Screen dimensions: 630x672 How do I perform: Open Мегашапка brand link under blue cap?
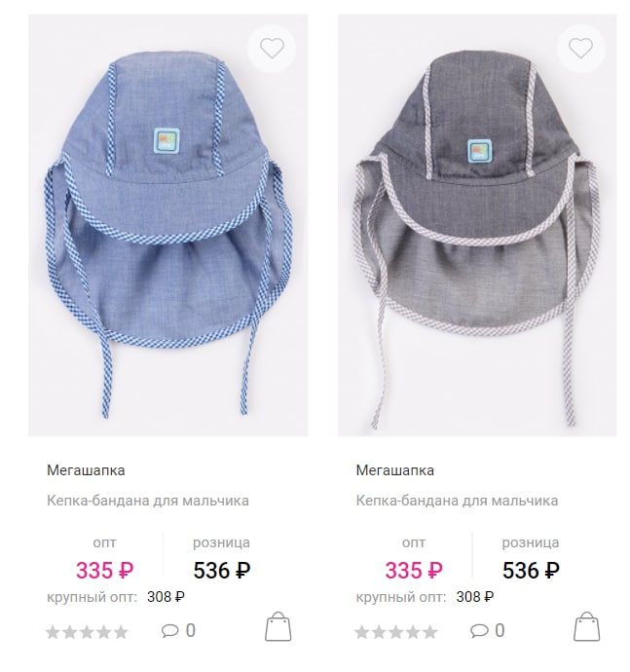86,470
